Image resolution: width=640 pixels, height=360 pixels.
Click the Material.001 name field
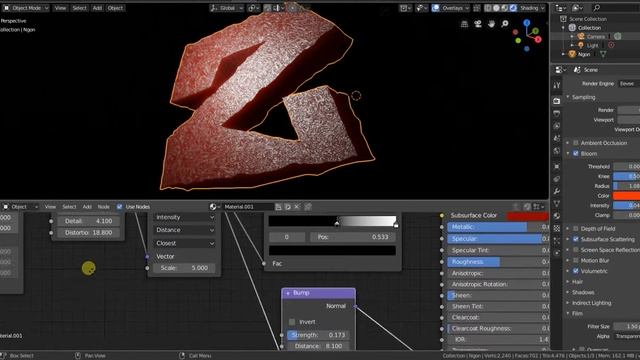tap(247, 207)
